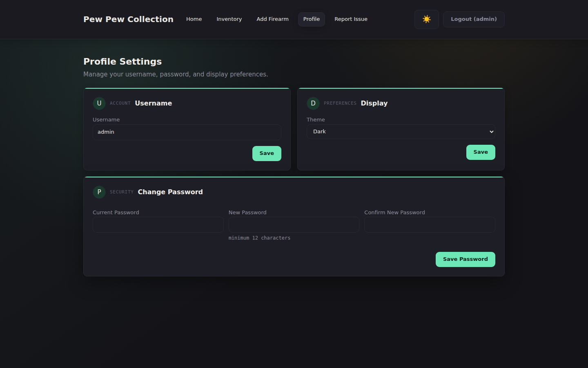Image resolution: width=588 pixels, height=368 pixels.
Task: Click the P security badge icon
Action: (99, 192)
